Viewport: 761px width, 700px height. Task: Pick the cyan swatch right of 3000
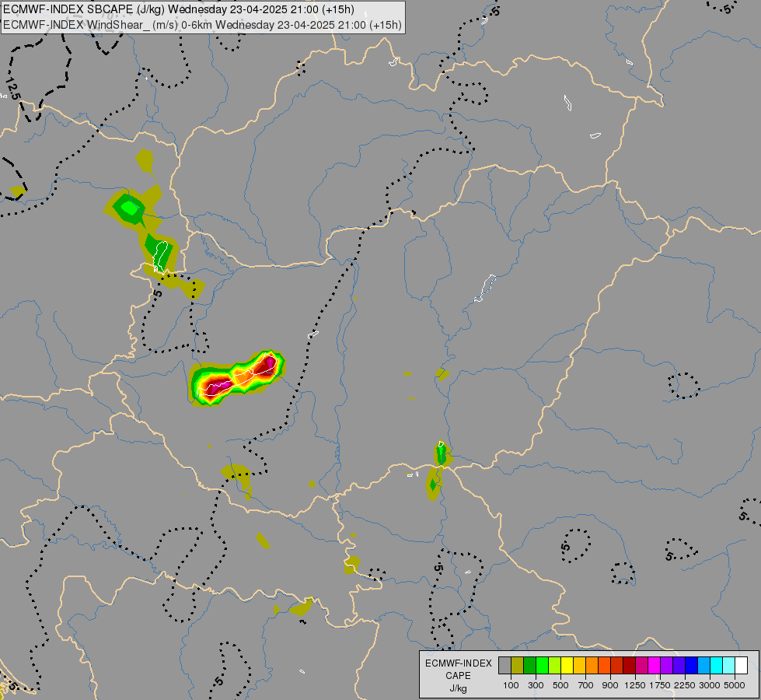pos(716,666)
